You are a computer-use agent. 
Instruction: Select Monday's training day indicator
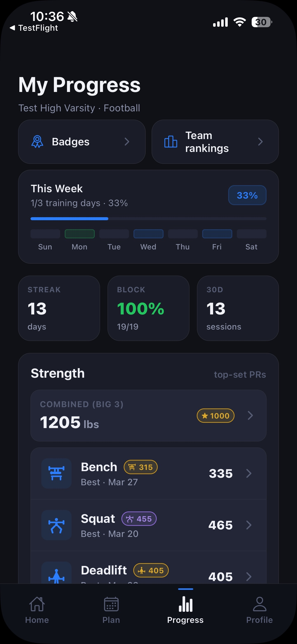(x=80, y=234)
